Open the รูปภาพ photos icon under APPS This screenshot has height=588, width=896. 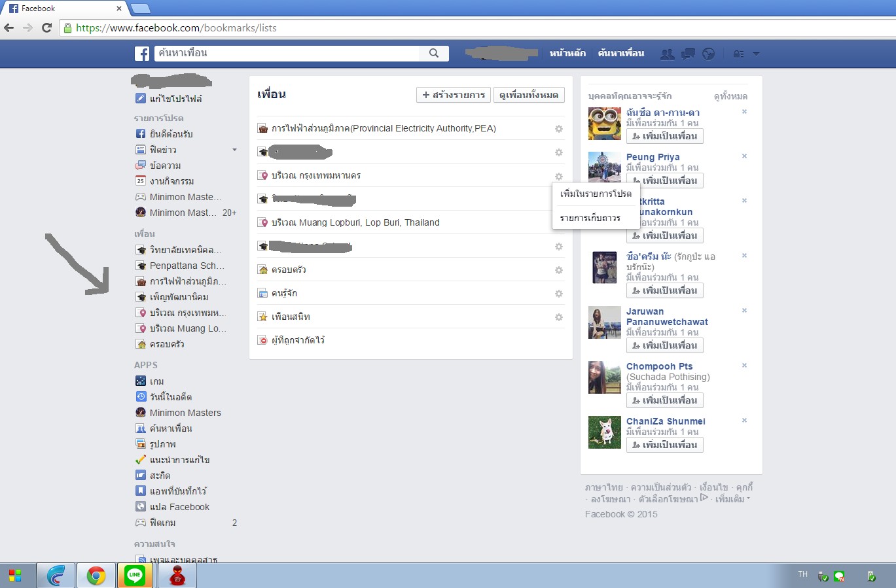tap(140, 444)
